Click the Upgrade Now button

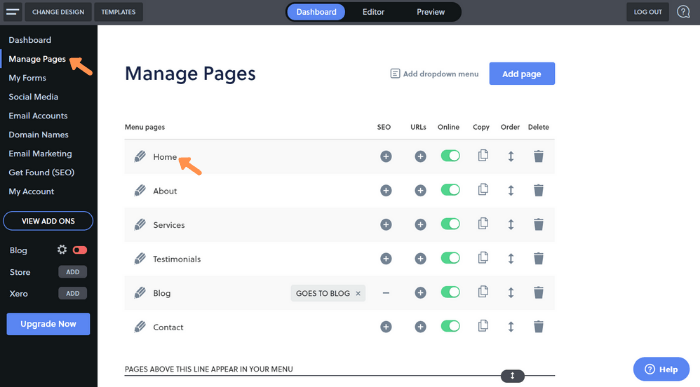click(48, 324)
